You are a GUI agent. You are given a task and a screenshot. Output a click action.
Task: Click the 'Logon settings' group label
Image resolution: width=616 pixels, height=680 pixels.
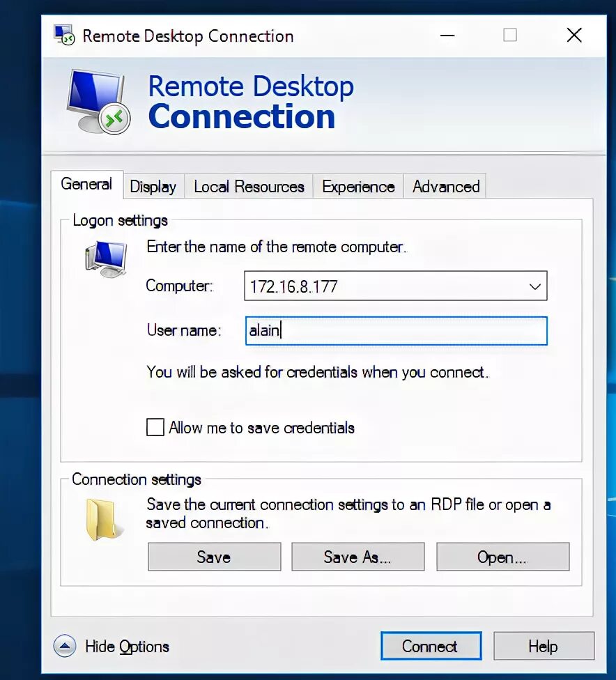[120, 220]
